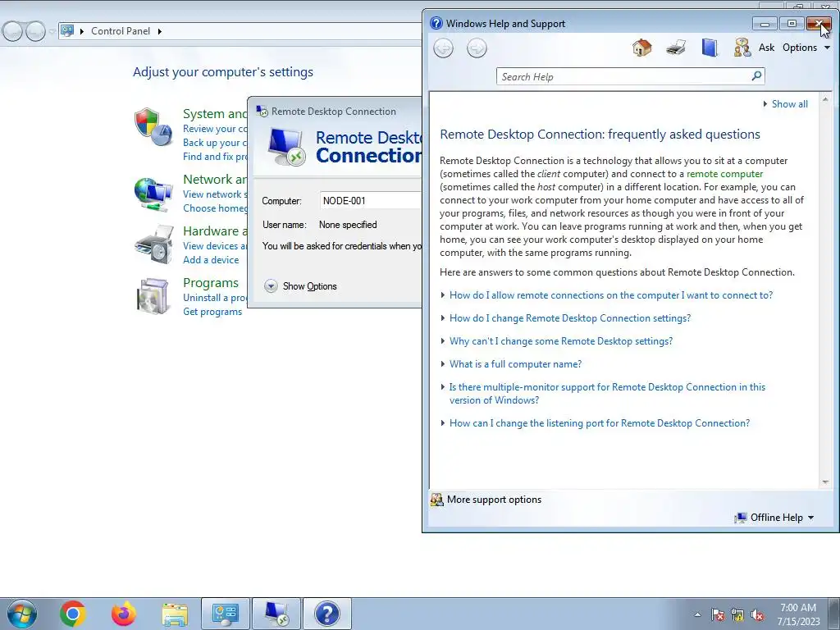
Task: Open Windows Explorer from the taskbar
Action: 175,614
